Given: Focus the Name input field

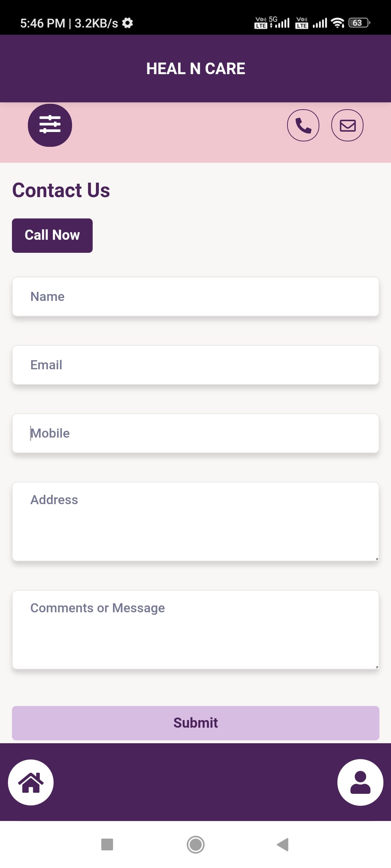Looking at the screenshot, I should 195,297.
